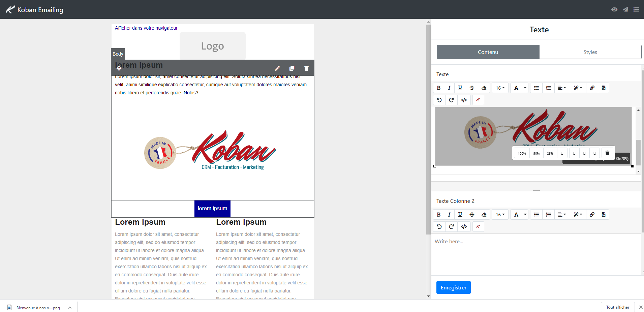Switch to the Styles tab
Screen dimensions: 644x312
pos(590,52)
